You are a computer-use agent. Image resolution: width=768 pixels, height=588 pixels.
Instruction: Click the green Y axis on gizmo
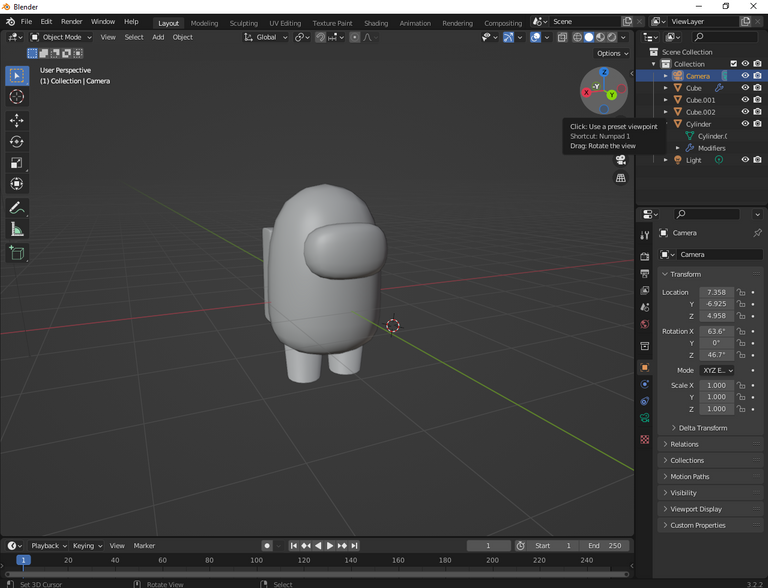tap(612, 95)
